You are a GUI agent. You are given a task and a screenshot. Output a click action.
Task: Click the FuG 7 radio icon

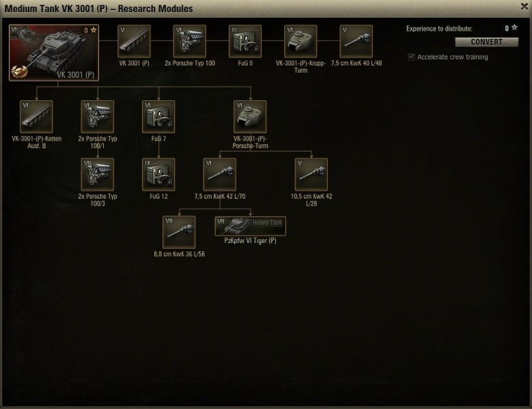coord(158,117)
